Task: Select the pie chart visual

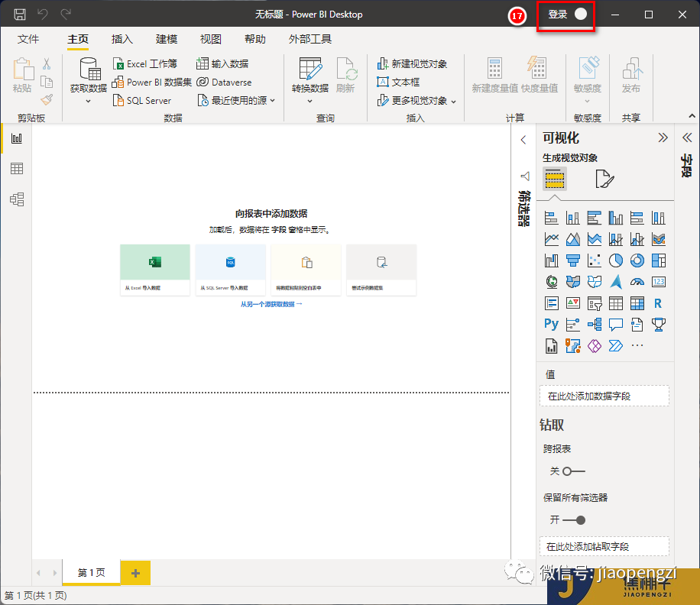Action: click(616, 260)
